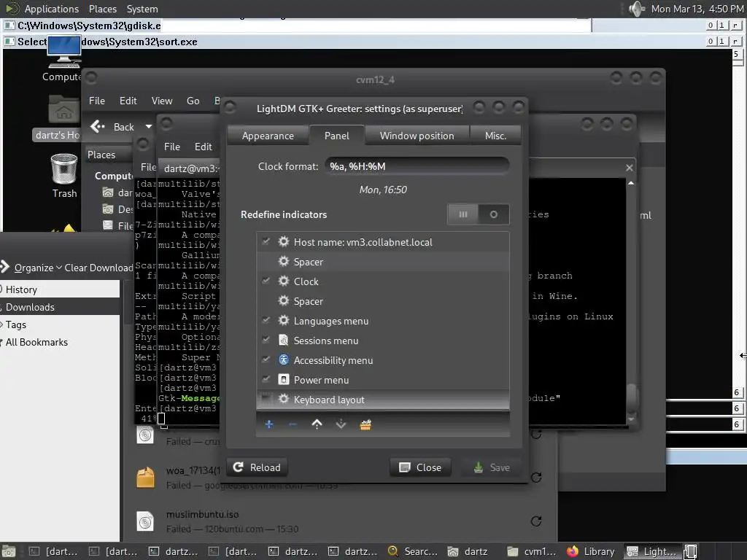Click the reset indicators list icon
The width and height of the screenshot is (747, 560).
(365, 424)
